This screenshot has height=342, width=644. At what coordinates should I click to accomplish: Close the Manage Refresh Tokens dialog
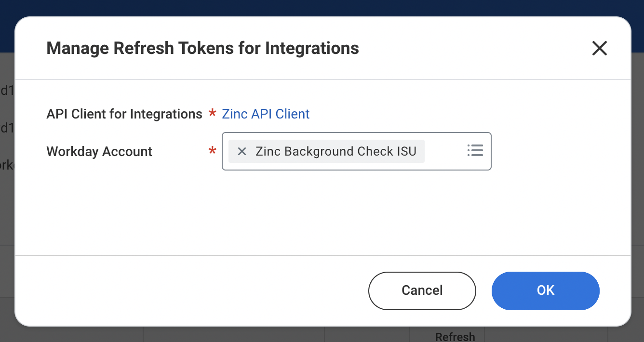599,48
